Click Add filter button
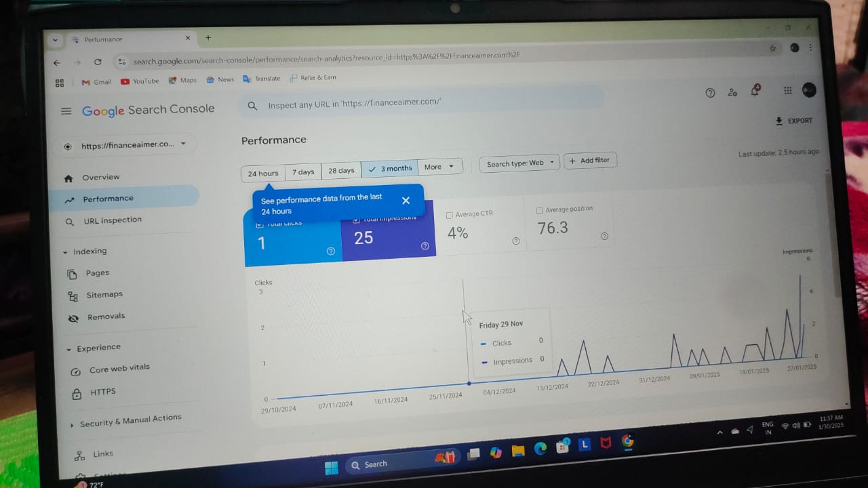The height and width of the screenshot is (488, 868). 590,161
